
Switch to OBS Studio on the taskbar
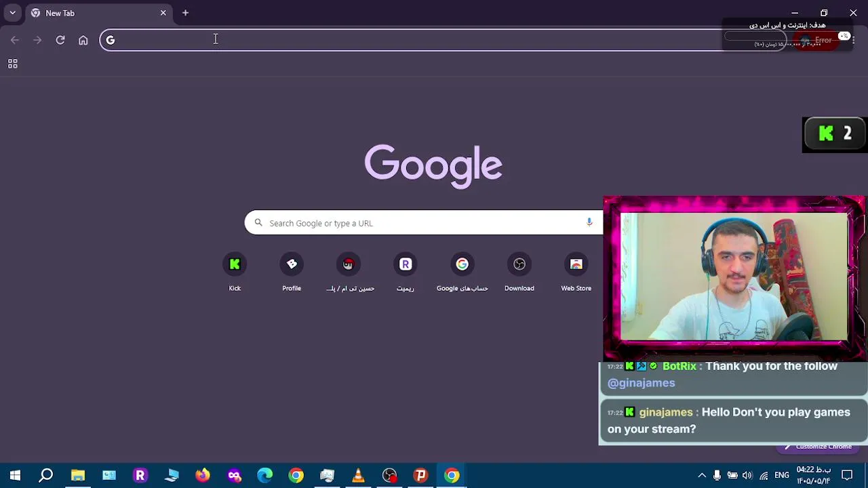(389, 475)
